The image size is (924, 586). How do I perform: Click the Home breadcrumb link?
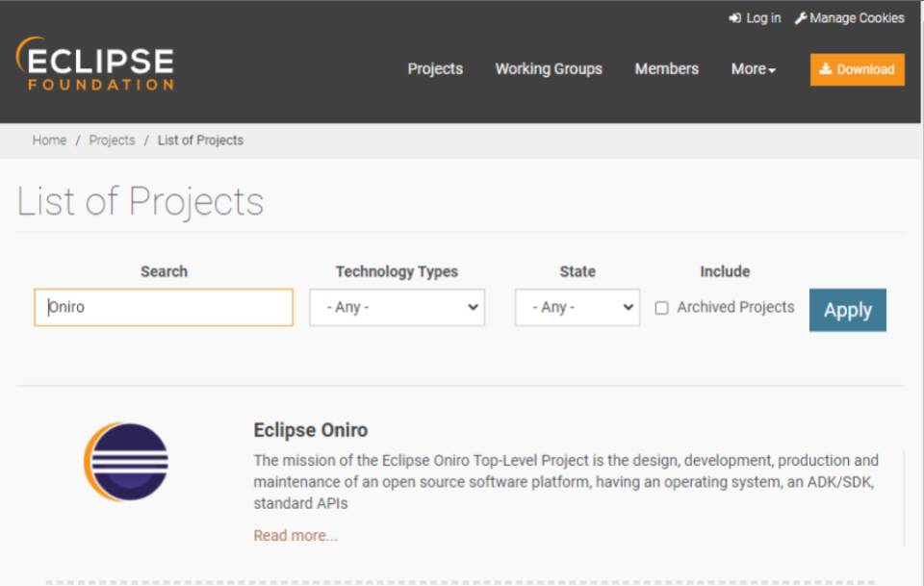[x=49, y=140]
